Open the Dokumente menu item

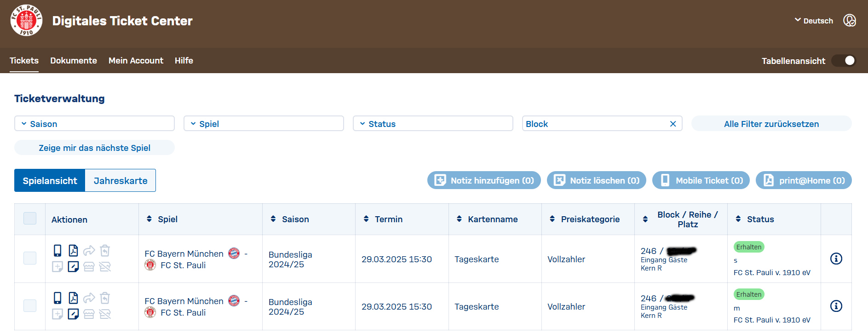[74, 61]
